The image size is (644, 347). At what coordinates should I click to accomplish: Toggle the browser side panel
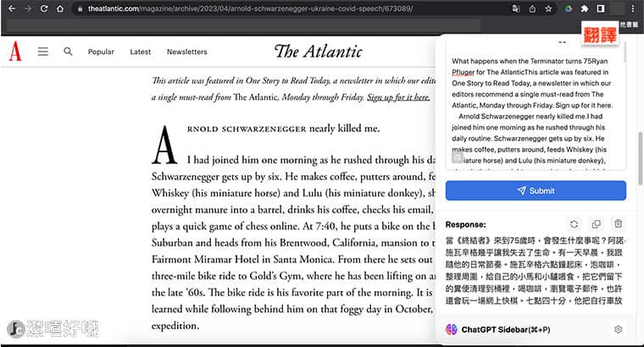click(x=601, y=8)
